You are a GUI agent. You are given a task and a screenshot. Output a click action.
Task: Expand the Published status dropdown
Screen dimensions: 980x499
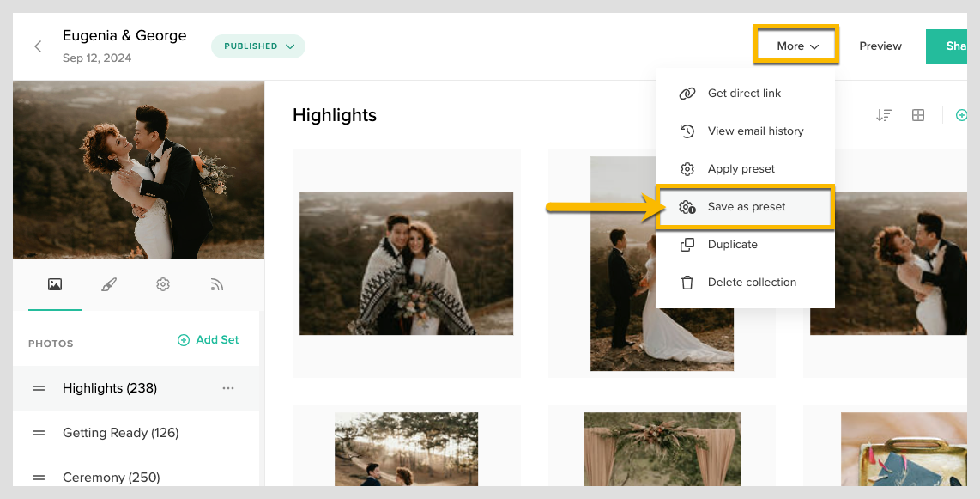point(258,46)
